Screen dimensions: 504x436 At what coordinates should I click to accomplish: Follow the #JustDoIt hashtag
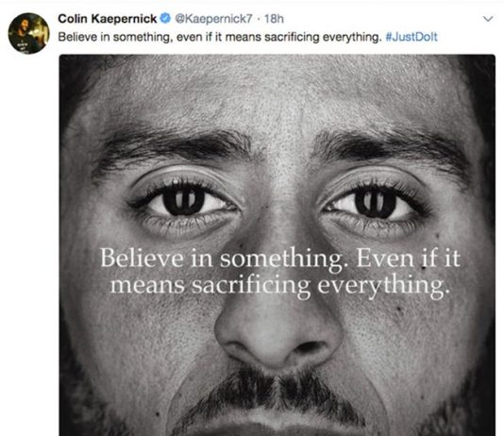[x=412, y=37]
